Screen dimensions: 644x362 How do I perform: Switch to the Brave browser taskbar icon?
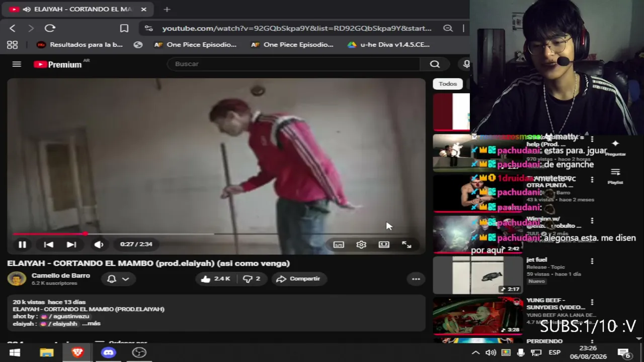pos(77,352)
